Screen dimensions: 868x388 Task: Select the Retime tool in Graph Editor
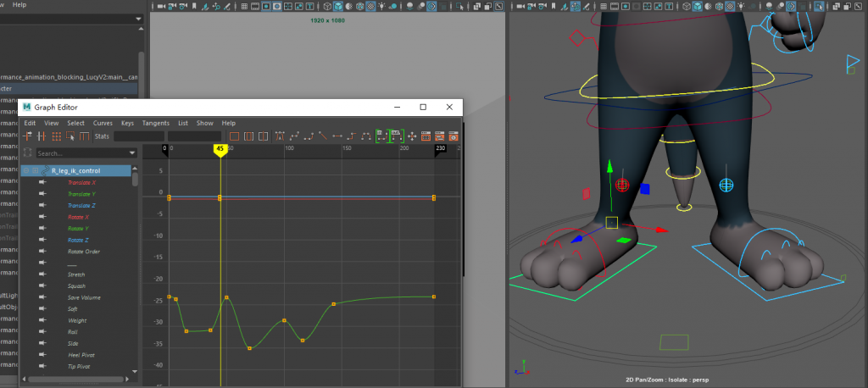84,136
